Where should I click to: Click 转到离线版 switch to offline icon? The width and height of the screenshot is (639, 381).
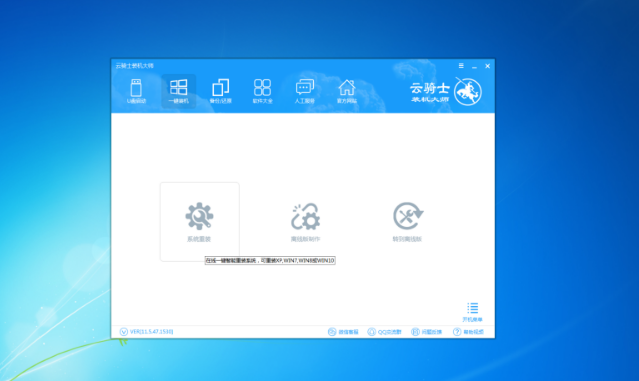[408, 216]
